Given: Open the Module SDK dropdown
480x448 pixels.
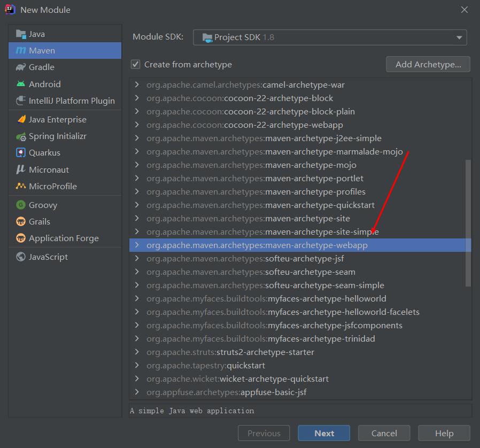Looking at the screenshot, I should tap(330, 37).
